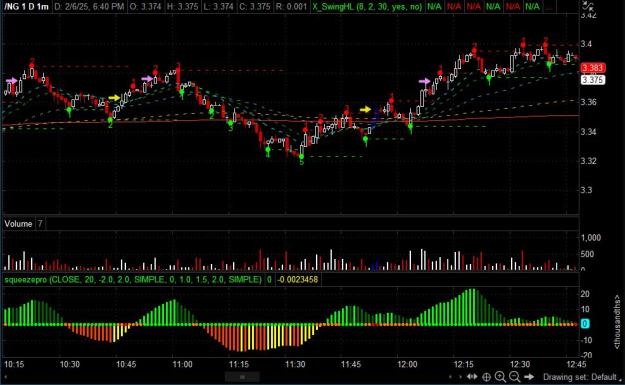Click the Volume panel label
The width and height of the screenshot is (625, 385).
[x=18, y=224]
